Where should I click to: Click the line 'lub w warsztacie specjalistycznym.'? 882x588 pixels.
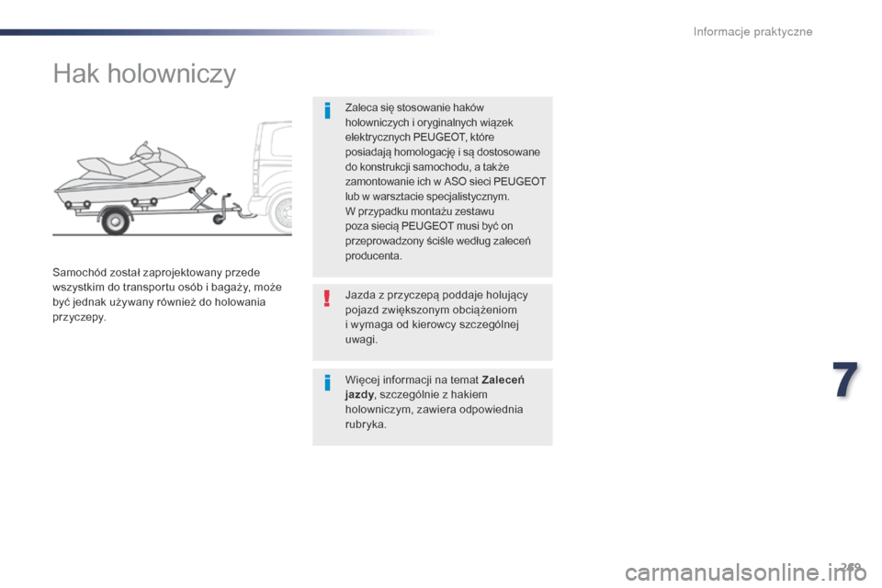point(427,197)
